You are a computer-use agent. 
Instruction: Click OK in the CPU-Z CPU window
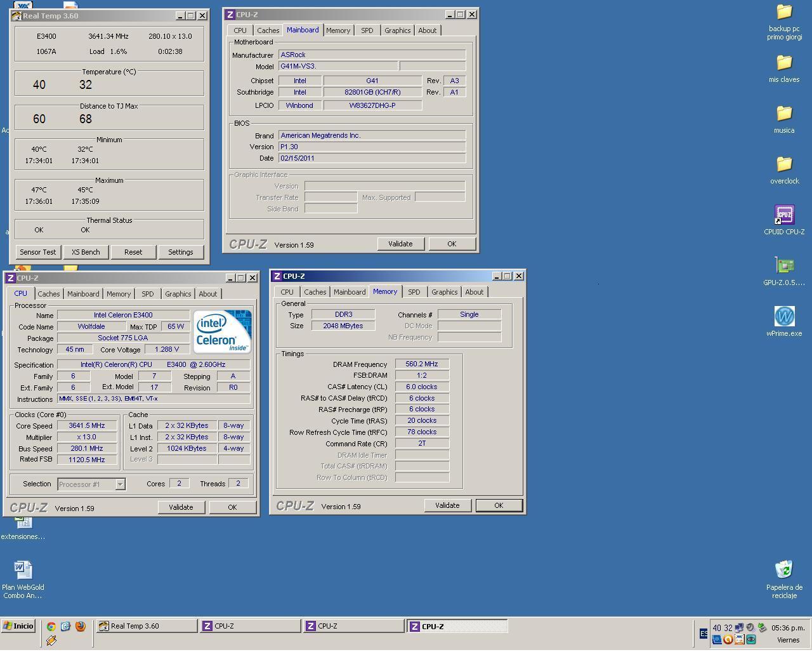(232, 507)
